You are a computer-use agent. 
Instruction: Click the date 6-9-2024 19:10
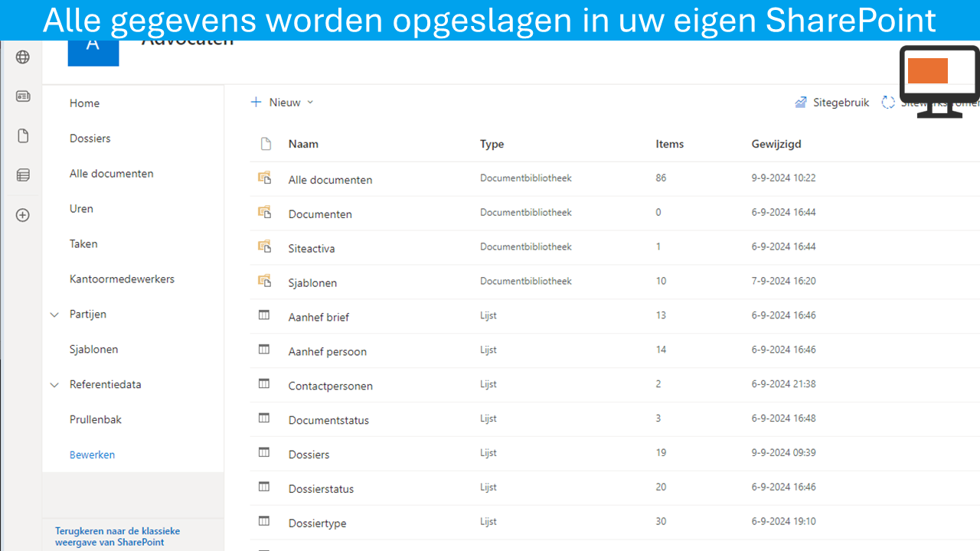tap(784, 521)
